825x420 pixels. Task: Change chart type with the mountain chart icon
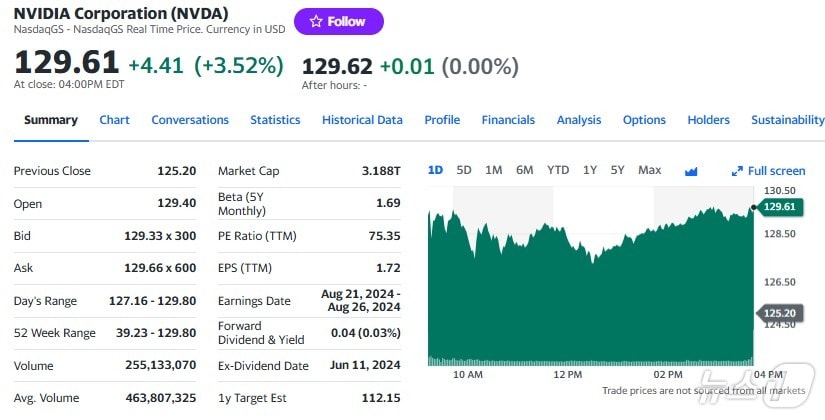[x=690, y=170]
